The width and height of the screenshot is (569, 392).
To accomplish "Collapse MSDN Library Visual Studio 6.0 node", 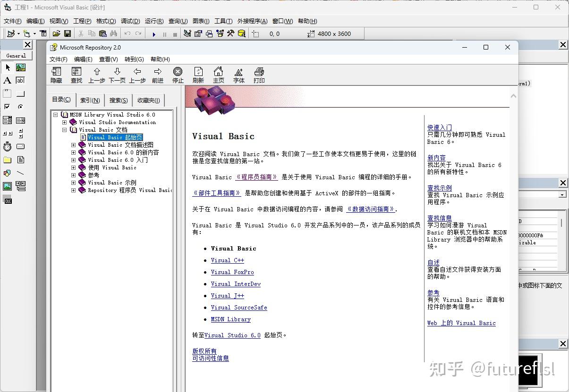I will point(56,115).
